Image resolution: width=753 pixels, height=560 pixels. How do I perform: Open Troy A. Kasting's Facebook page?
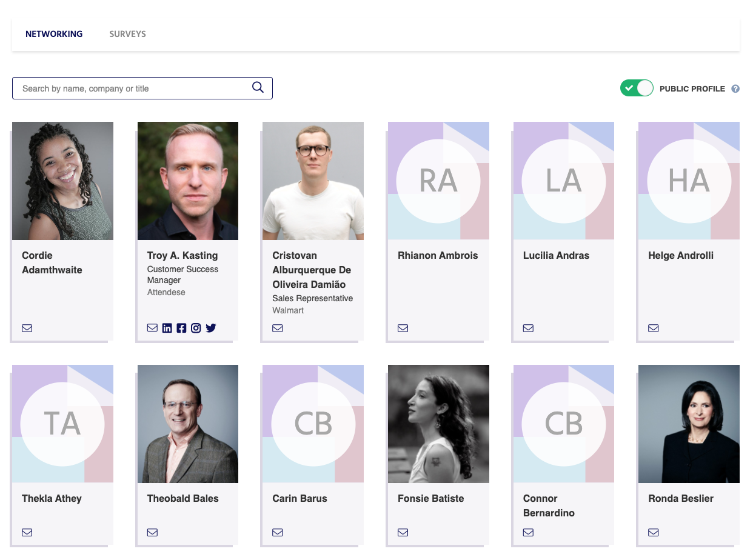point(181,328)
